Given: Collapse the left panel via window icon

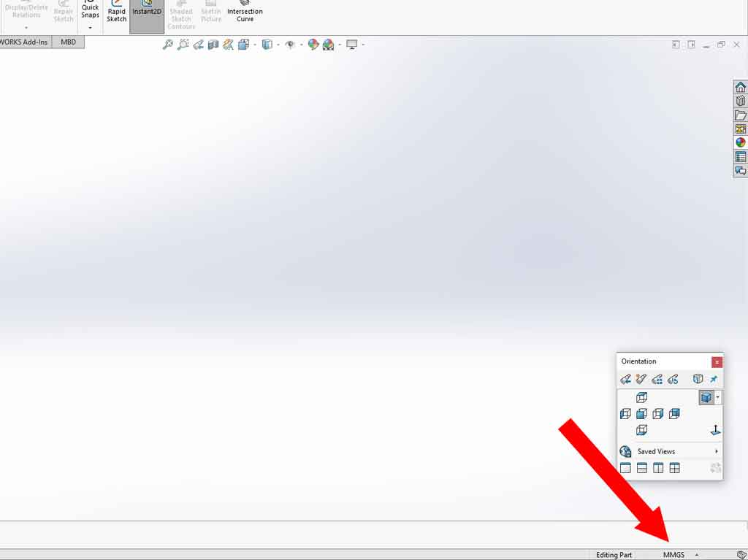Looking at the screenshot, I should (676, 45).
